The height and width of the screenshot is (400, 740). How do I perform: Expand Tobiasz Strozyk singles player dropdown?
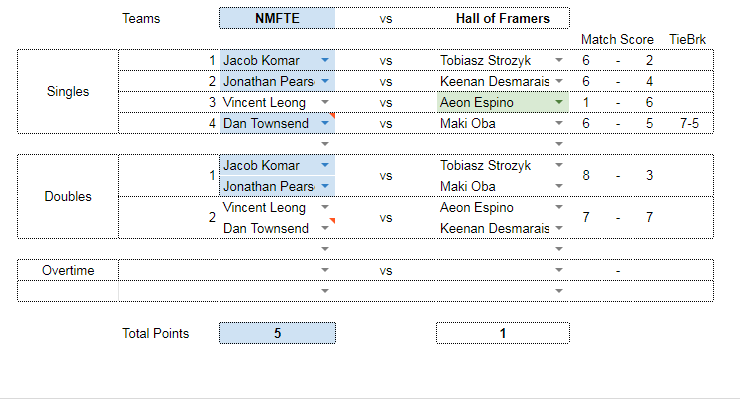coord(559,60)
